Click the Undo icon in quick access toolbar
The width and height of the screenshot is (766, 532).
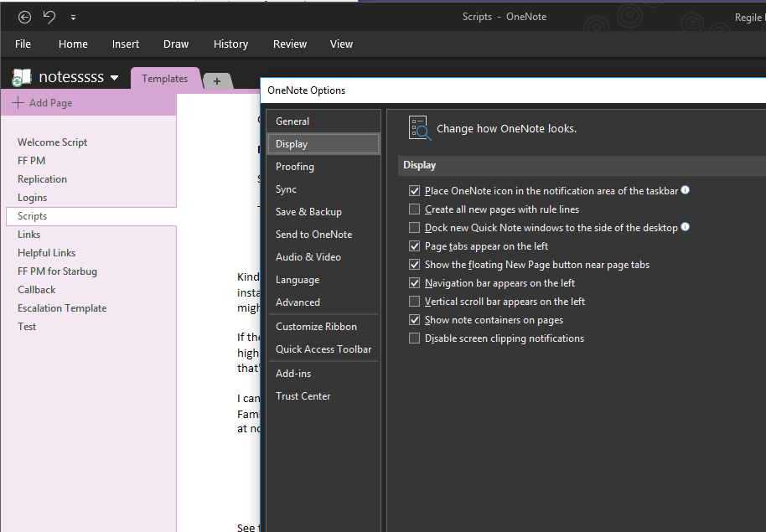49,17
